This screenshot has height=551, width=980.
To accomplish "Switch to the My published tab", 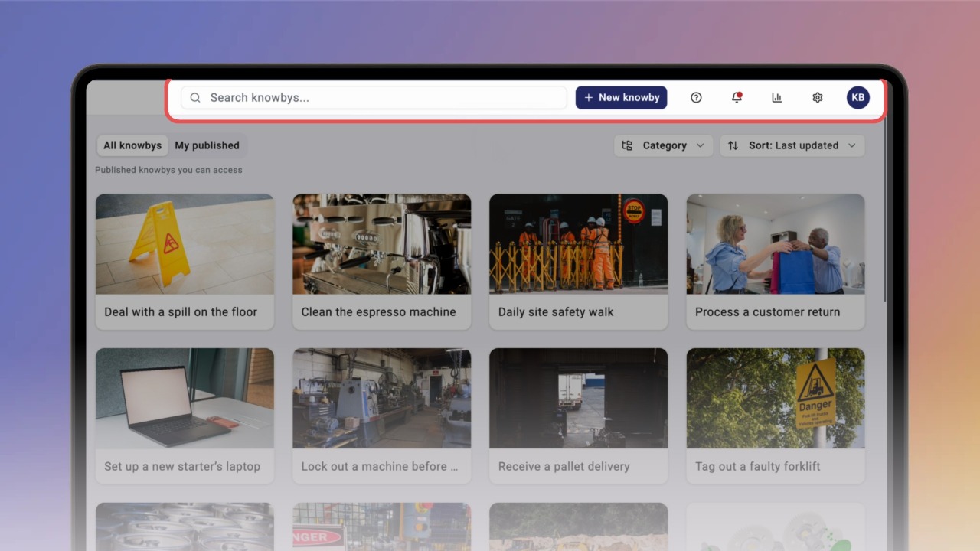I will point(207,145).
